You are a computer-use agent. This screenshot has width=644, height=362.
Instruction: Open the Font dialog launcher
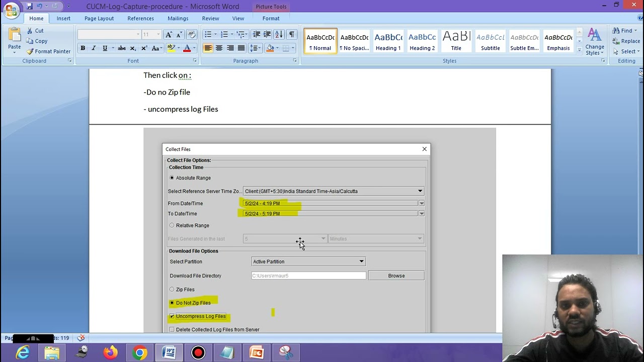195,61
